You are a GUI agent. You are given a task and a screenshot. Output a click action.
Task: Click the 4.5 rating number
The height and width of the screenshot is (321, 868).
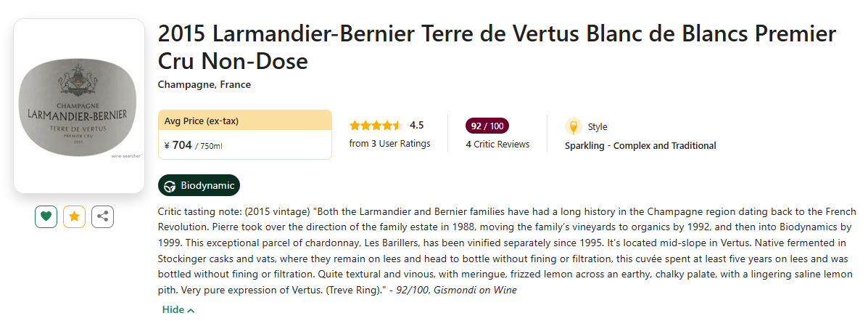coord(417,126)
